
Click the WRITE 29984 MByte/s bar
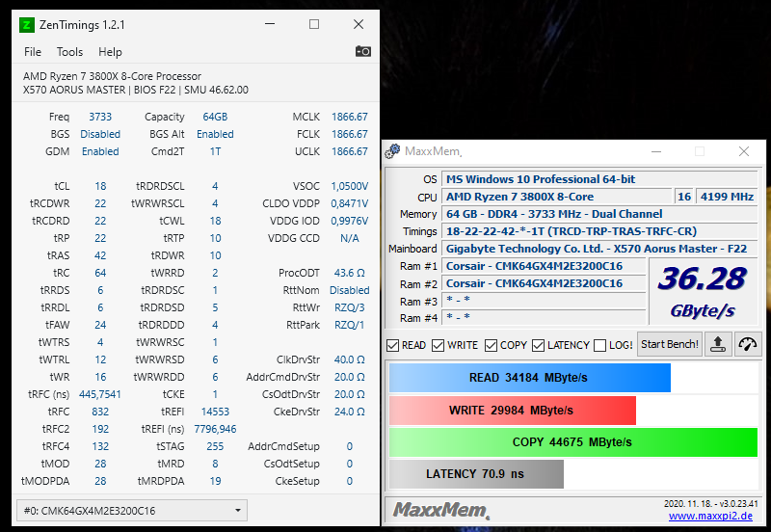pyautogui.click(x=513, y=410)
